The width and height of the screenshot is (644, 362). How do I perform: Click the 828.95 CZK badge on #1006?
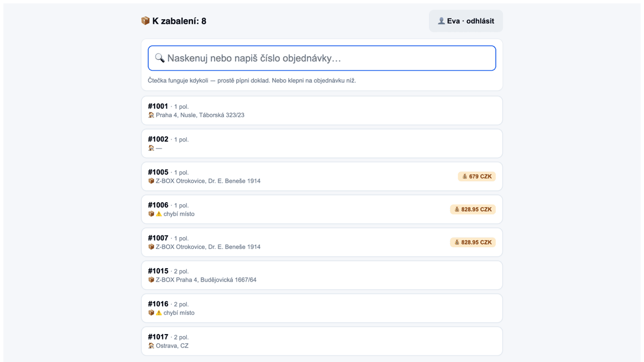[x=473, y=209]
